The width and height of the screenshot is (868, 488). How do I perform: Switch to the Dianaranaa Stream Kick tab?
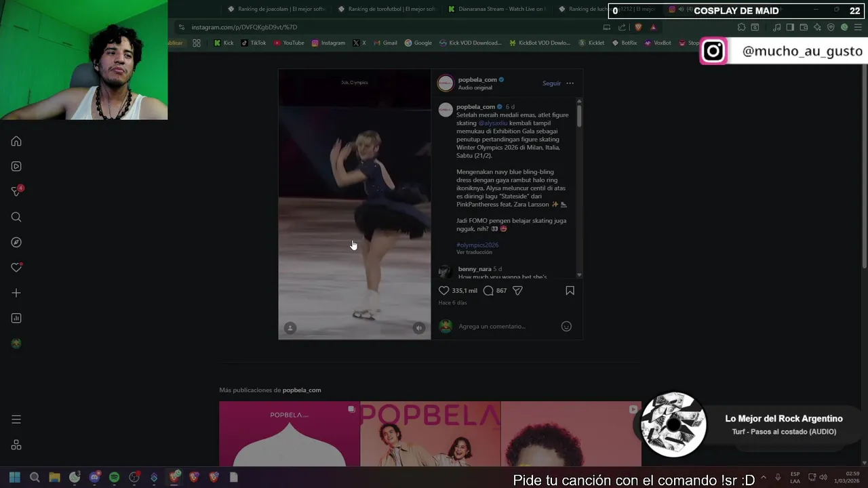(496, 9)
